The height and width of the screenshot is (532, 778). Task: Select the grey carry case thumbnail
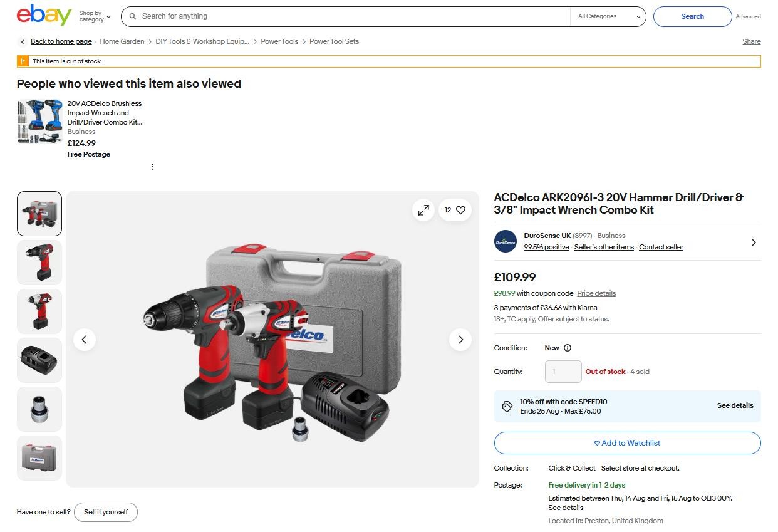[39, 458]
